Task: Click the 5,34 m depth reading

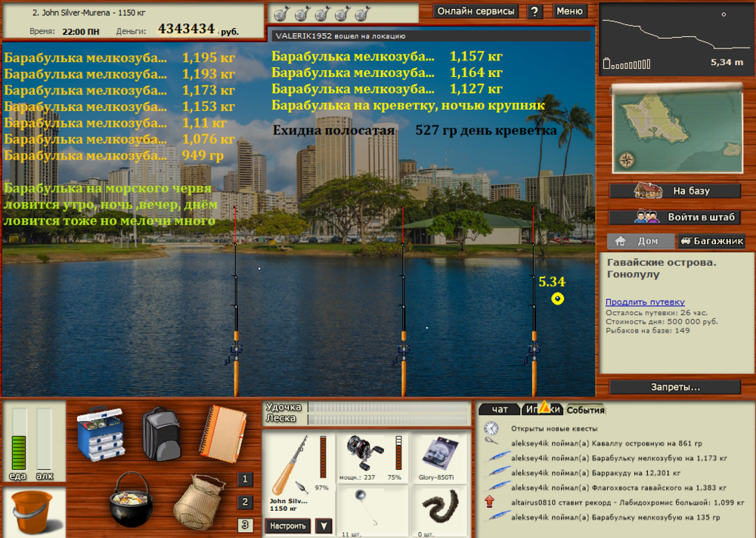Action: [727, 62]
